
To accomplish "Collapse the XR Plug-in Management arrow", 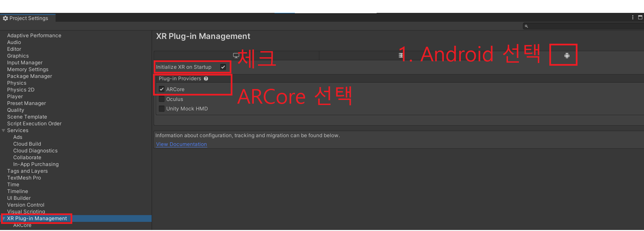I will 3,218.
